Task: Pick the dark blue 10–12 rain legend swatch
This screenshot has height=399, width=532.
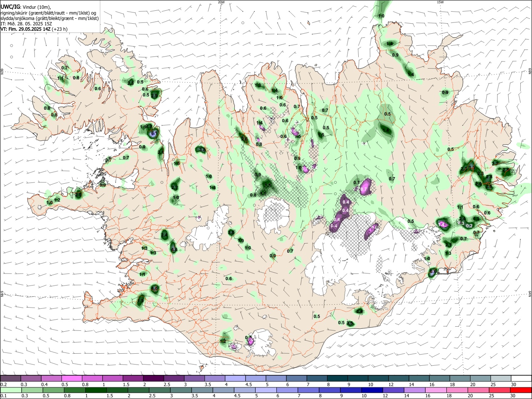Action: [372, 390]
